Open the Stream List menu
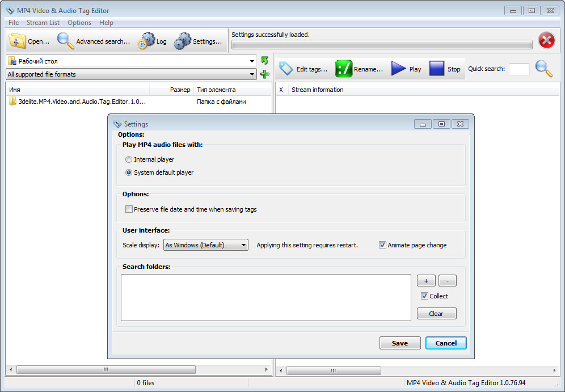565x392 pixels. [43, 22]
